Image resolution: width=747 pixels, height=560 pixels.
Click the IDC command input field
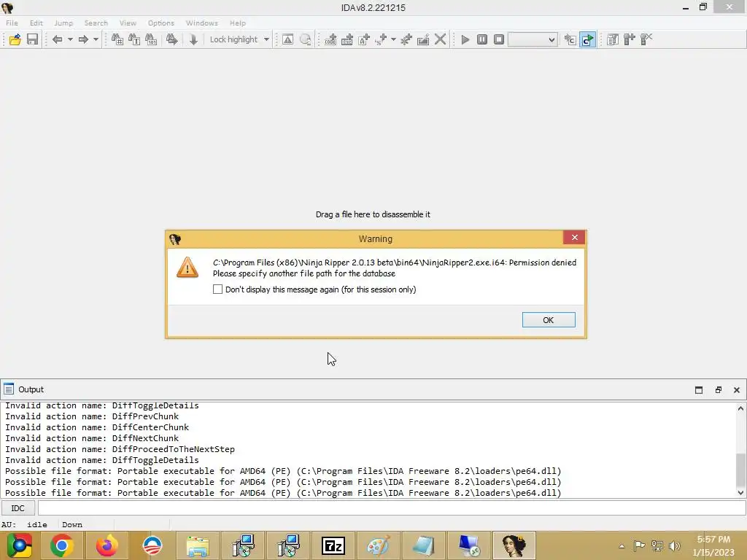coord(392,508)
